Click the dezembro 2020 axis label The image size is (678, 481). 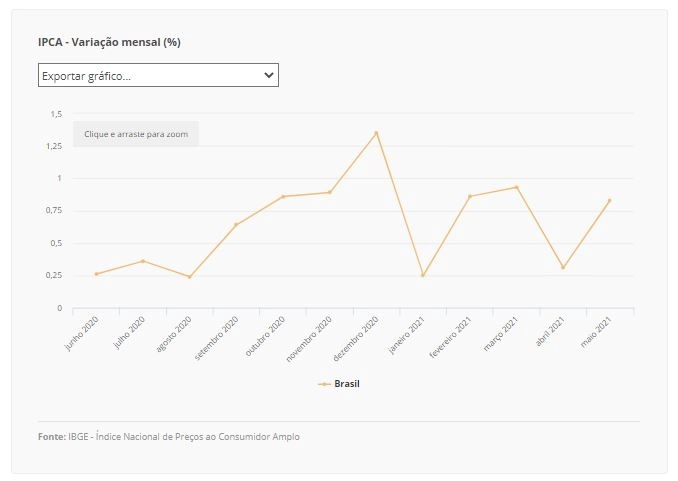point(356,339)
